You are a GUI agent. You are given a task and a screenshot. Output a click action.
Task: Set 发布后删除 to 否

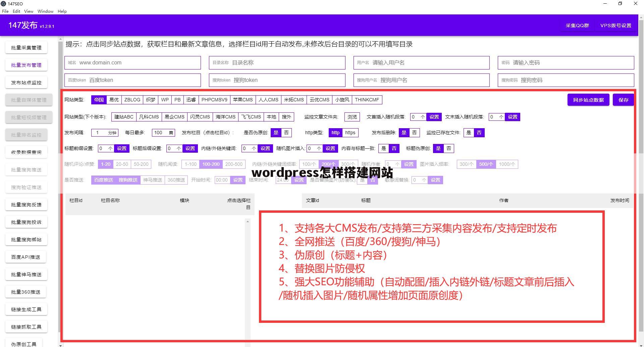point(414,133)
